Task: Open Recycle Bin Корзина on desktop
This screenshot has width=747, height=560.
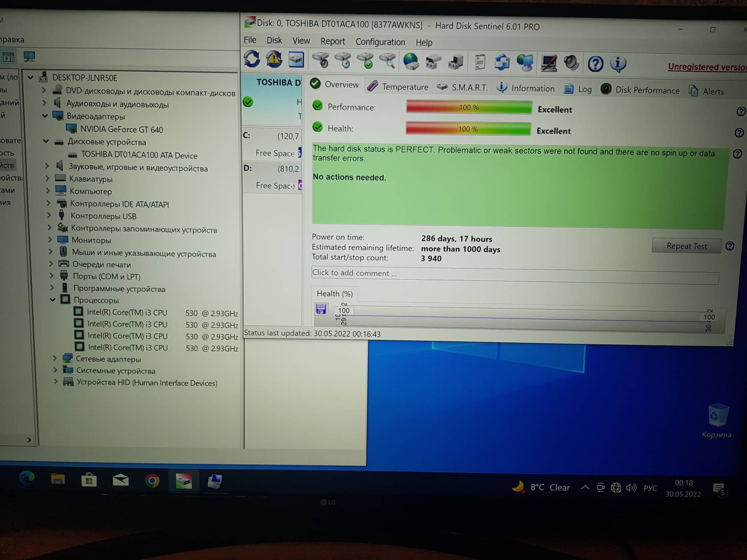Action: click(x=718, y=421)
